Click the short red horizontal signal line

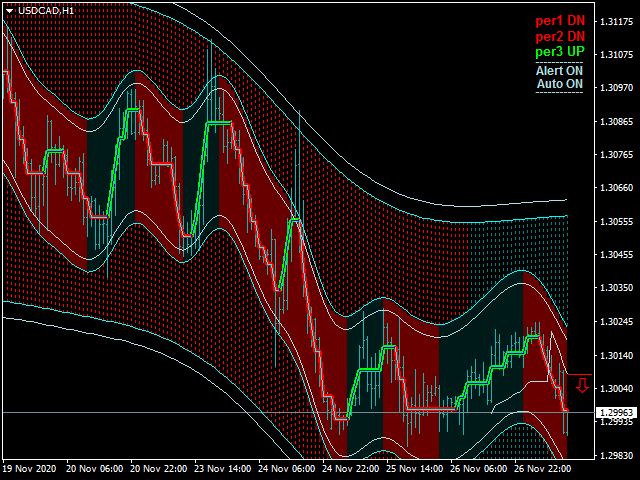(x=580, y=374)
